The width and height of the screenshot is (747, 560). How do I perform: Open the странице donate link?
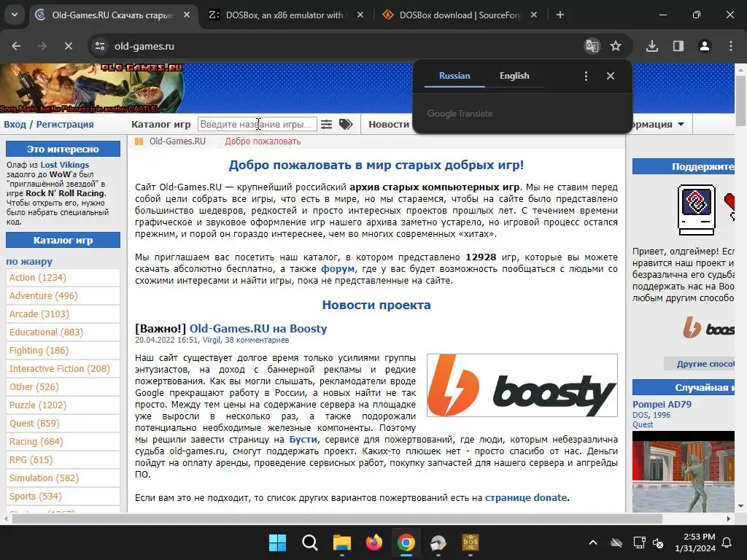526,497
